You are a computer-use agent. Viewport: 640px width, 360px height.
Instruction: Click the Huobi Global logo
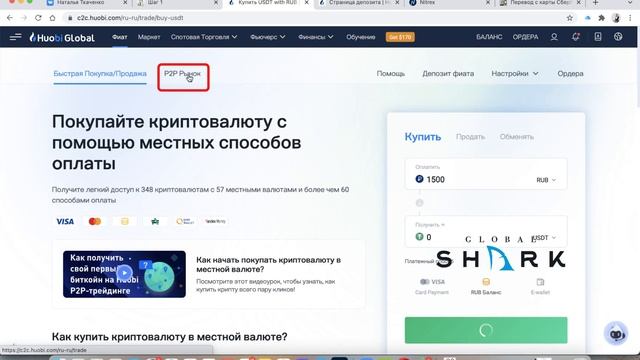[62, 38]
